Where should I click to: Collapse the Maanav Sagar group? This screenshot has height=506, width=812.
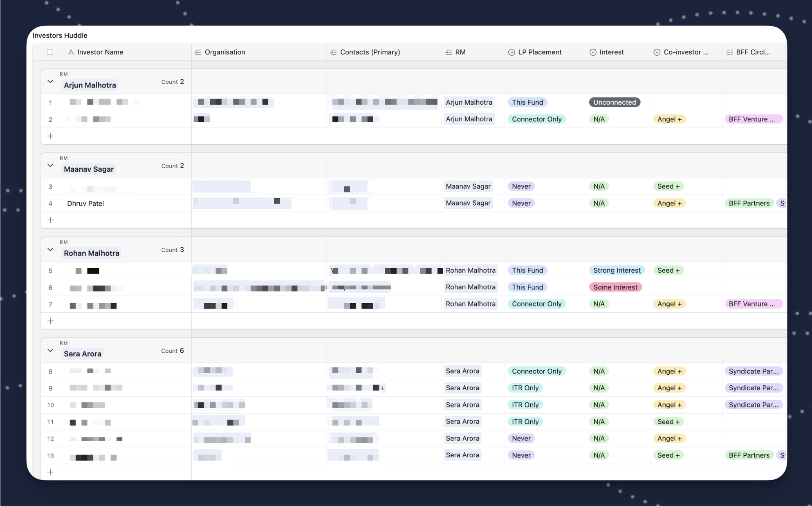click(50, 166)
